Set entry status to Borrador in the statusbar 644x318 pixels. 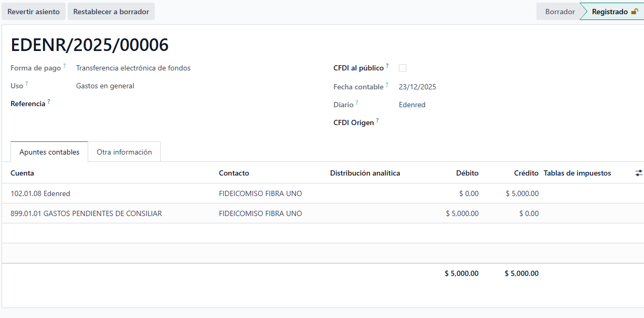pyautogui.click(x=559, y=11)
